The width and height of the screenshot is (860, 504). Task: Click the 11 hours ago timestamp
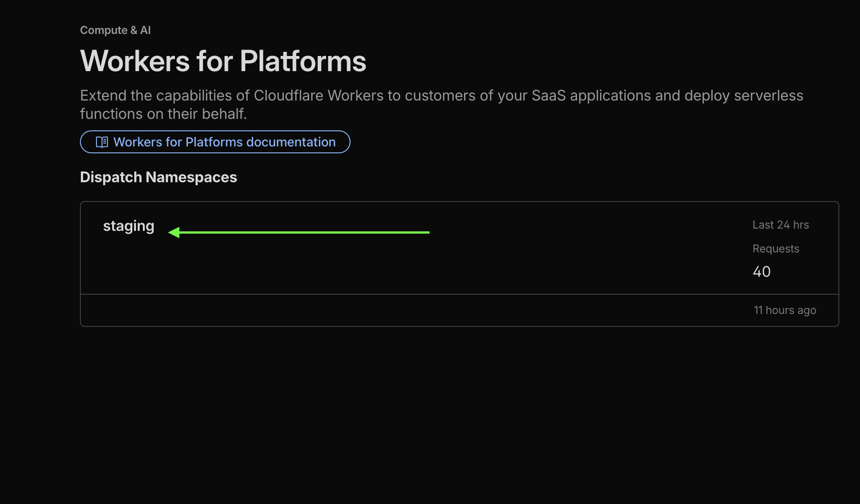[785, 310]
